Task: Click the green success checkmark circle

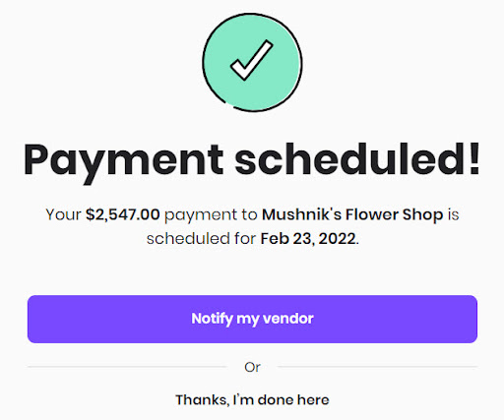Action: [252, 62]
